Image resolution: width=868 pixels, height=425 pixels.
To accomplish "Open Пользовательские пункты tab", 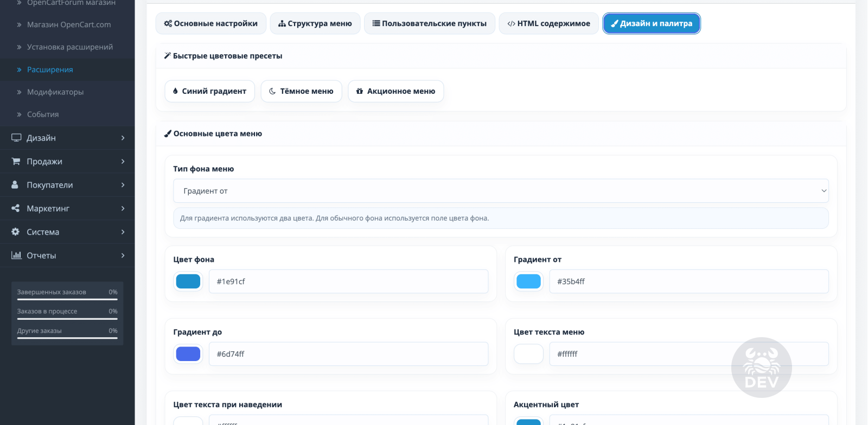I will [430, 23].
